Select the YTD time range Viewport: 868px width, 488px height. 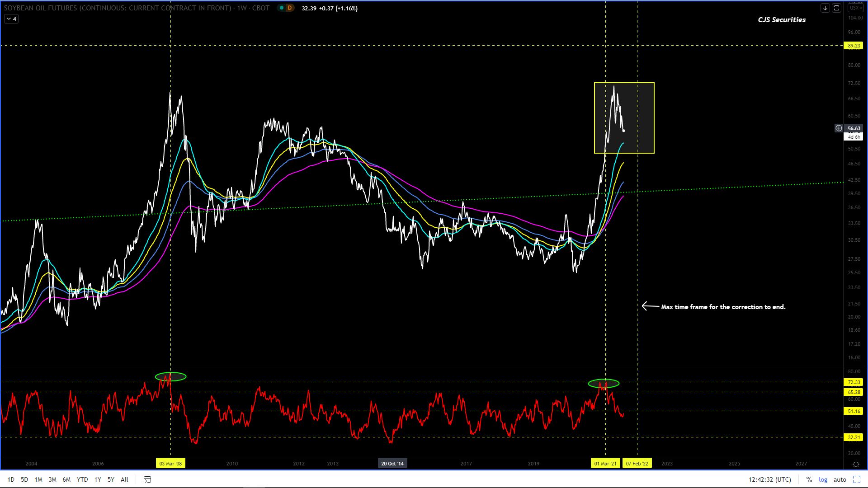click(82, 479)
